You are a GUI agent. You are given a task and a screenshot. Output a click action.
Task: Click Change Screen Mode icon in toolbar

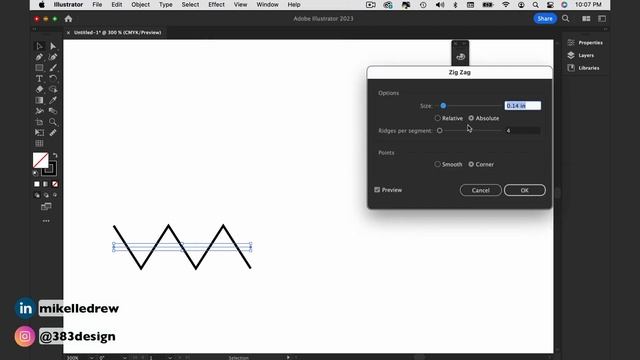coord(46,207)
